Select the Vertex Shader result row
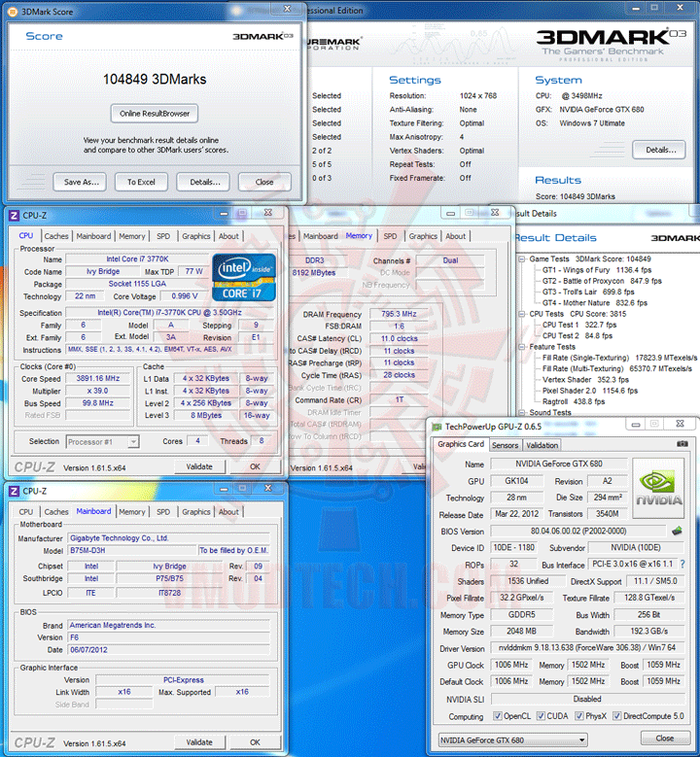Screen dimensions: 700x757 point(585,380)
